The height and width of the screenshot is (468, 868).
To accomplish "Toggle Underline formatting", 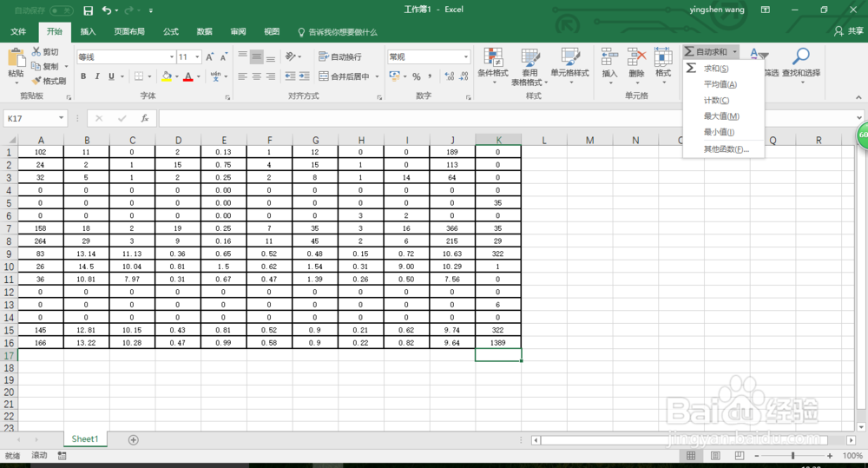I will 111,76.
